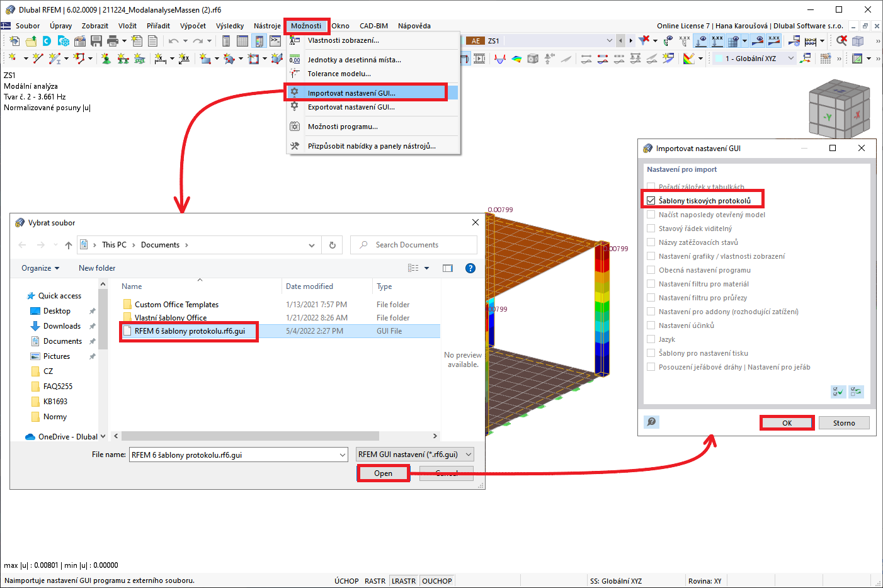Click Select All checkmarks icon in import dialog
Viewport: 883px width, 588px height.
point(838,392)
